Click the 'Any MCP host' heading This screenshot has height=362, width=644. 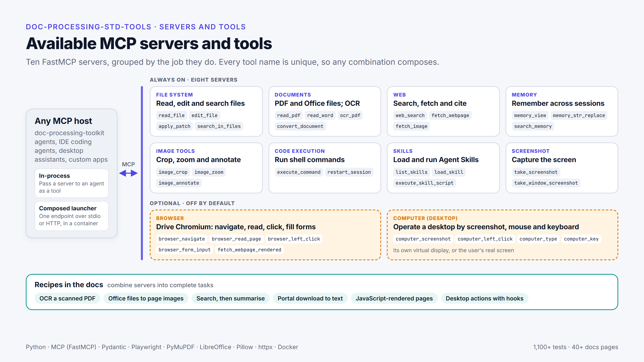(x=63, y=121)
